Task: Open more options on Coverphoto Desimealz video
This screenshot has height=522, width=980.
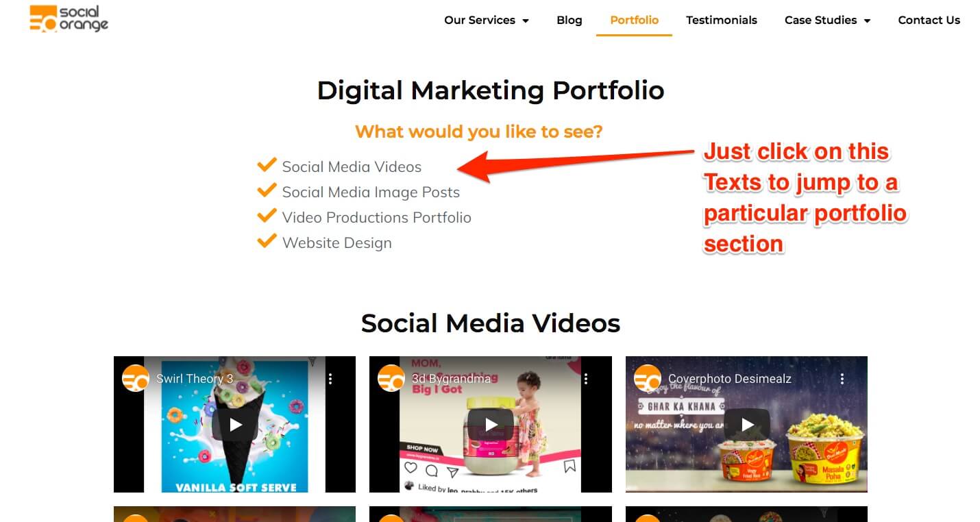Action: tap(842, 379)
